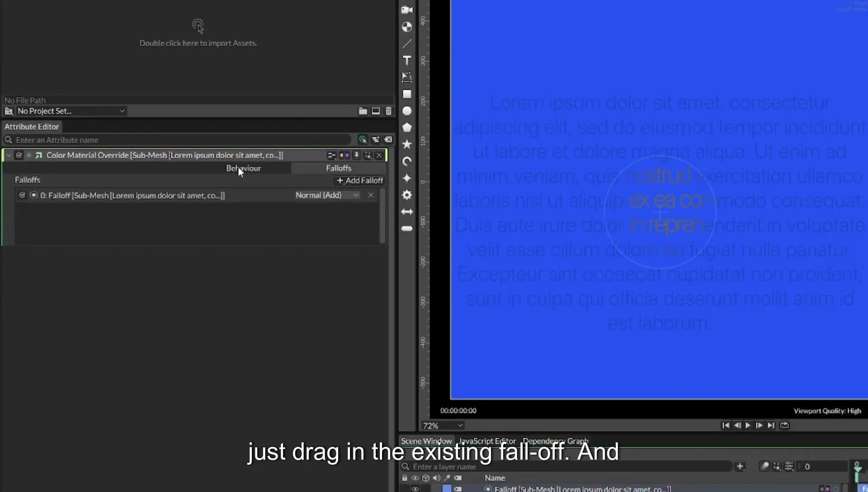Toggle enable check on Color Material Override
The image size is (868, 492).
[x=19, y=155]
